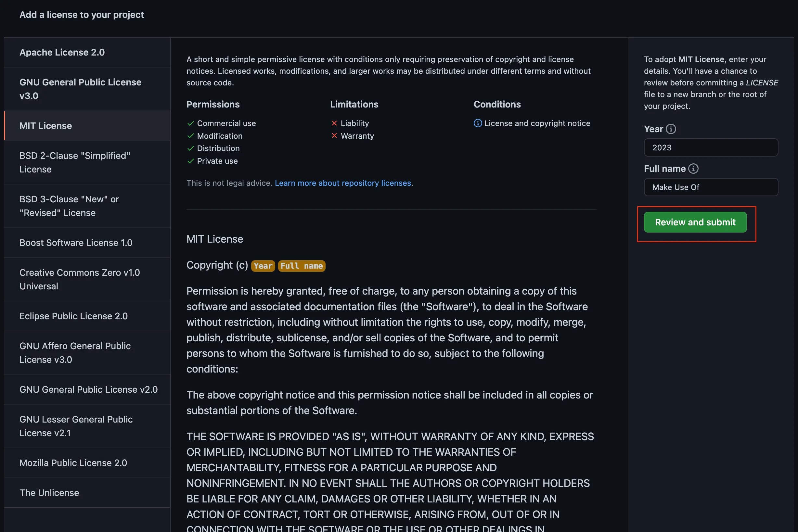Click the checkmark beside Private use
Viewport: 798px width, 532px height.
tap(190, 161)
